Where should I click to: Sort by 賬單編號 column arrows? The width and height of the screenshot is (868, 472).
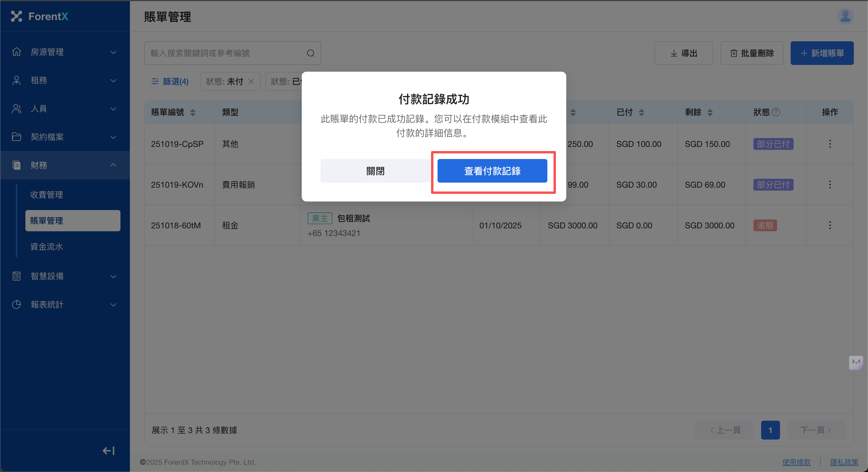coord(193,112)
